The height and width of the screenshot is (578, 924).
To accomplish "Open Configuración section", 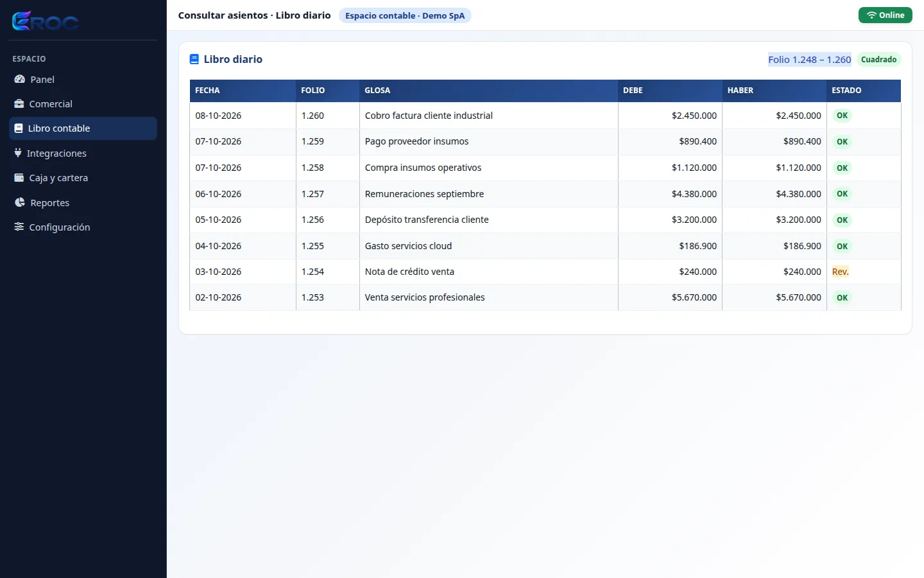I will coord(83,227).
